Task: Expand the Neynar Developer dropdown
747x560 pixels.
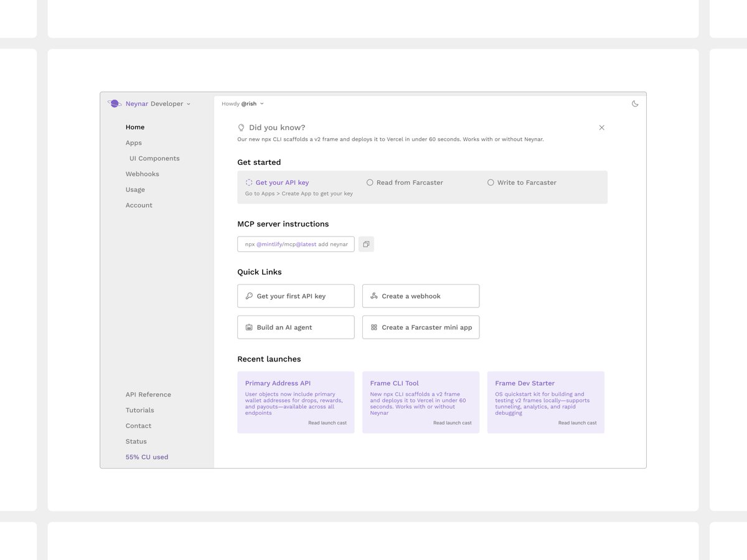Action: point(158,104)
